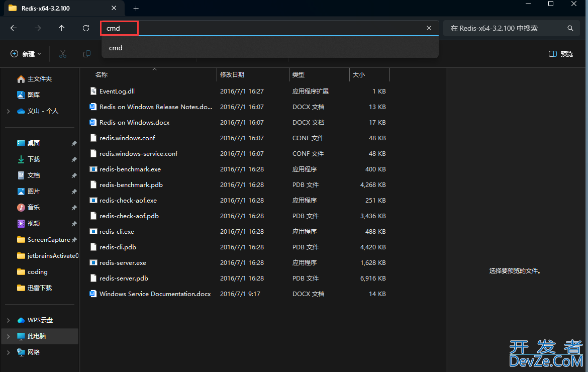588x372 pixels.
Task: Expand the 义山 - 个人 cloud entry
Action: tap(8, 111)
